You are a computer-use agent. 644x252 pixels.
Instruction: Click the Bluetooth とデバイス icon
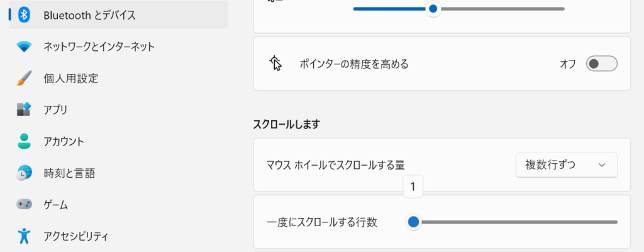point(24,15)
